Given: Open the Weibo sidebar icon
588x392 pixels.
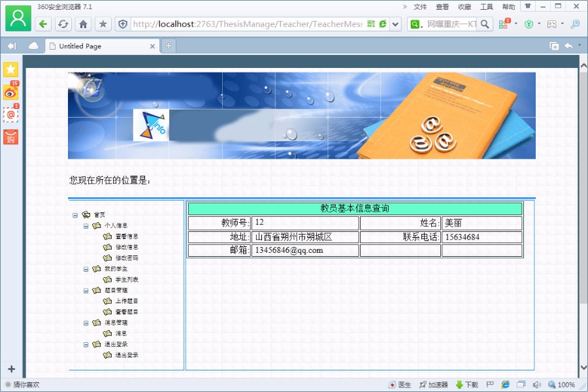Looking at the screenshot, I should click(10, 91).
